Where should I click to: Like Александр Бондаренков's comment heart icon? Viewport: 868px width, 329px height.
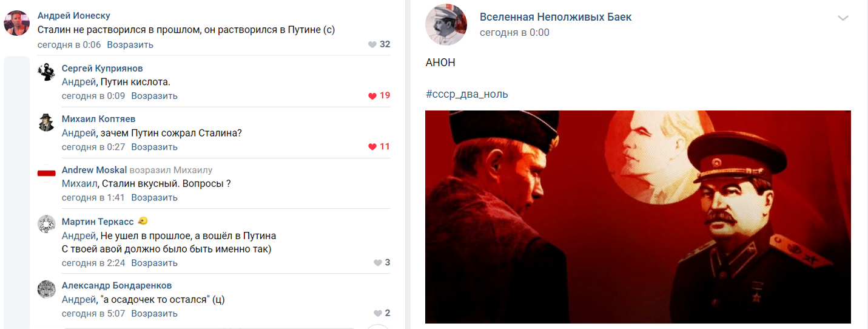click(378, 314)
